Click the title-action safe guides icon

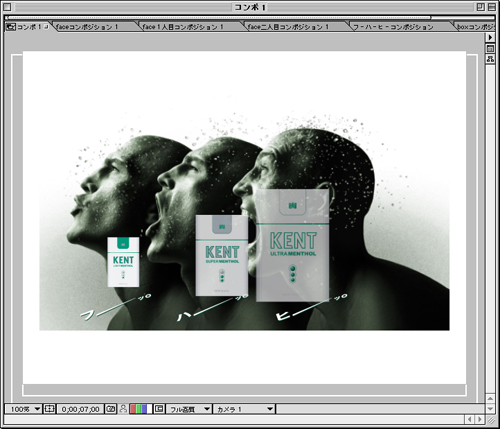click(x=49, y=409)
